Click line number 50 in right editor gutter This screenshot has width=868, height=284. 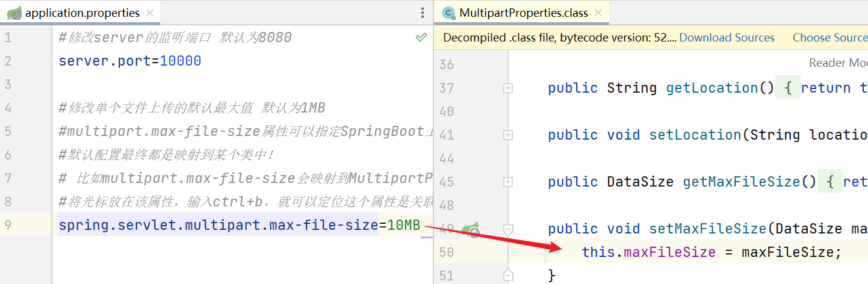(x=447, y=252)
